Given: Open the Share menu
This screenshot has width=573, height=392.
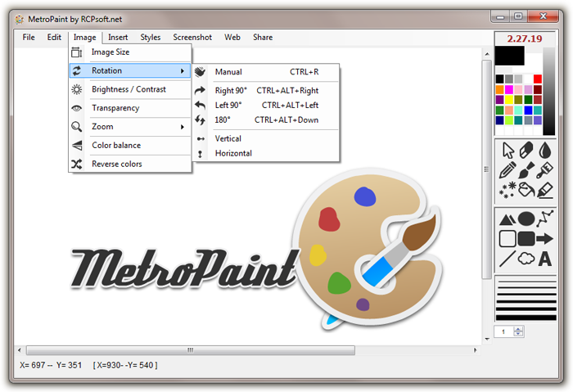Looking at the screenshot, I should 263,38.
